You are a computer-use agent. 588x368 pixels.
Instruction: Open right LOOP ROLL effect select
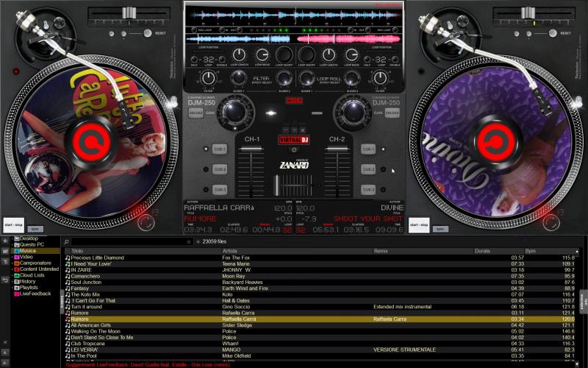coord(329,80)
